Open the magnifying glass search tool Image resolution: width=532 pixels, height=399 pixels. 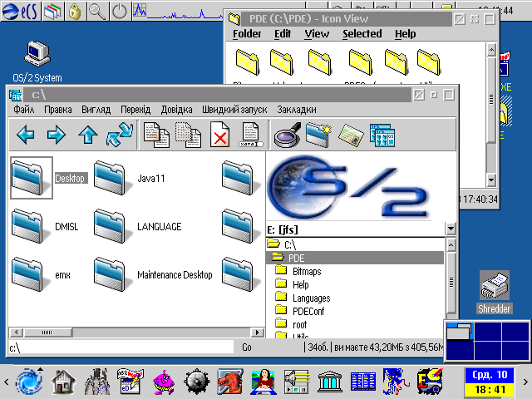pos(287,135)
